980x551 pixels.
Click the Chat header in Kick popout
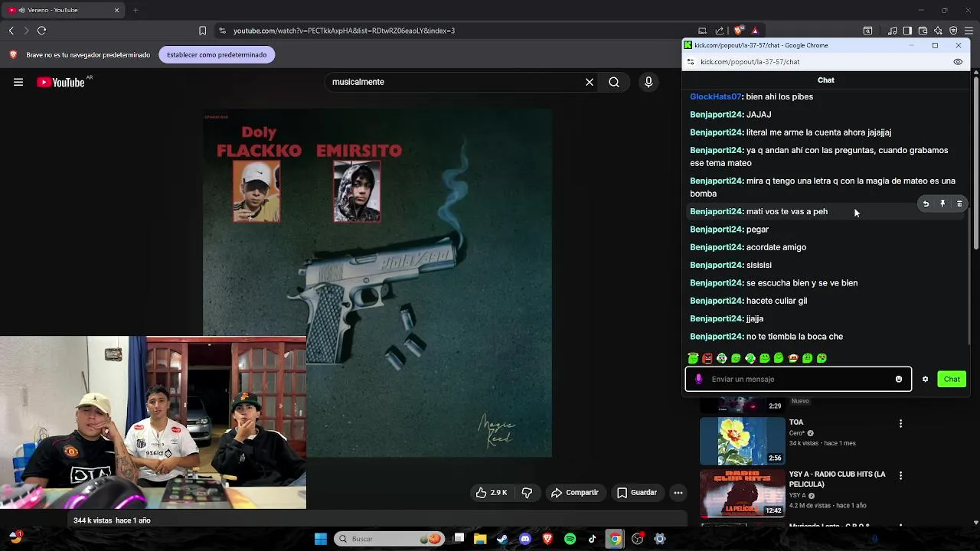click(x=825, y=80)
